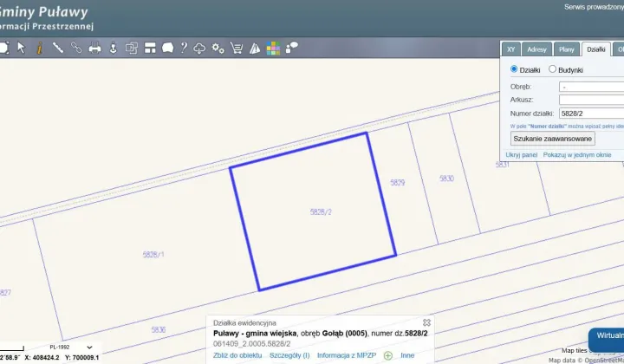624x364 pixels.
Task: Select the Działki radio button
Action: [514, 69]
